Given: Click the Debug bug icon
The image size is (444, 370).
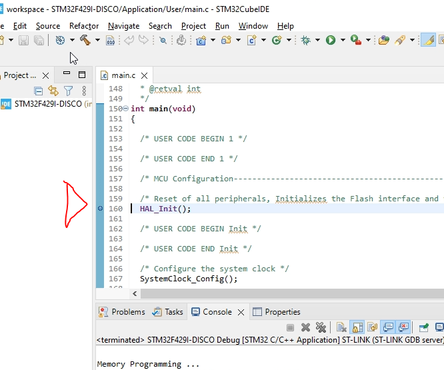Looking at the screenshot, I should [x=305, y=40].
